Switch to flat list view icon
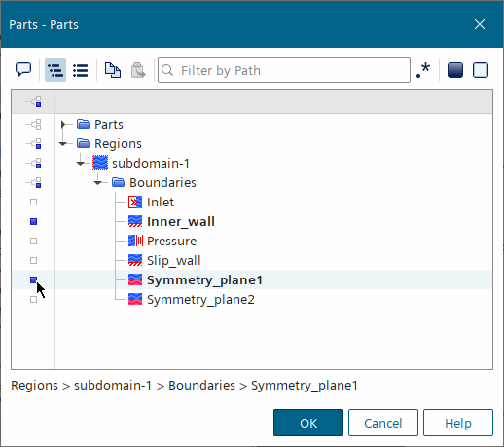The width and height of the screenshot is (504, 447). tap(81, 70)
